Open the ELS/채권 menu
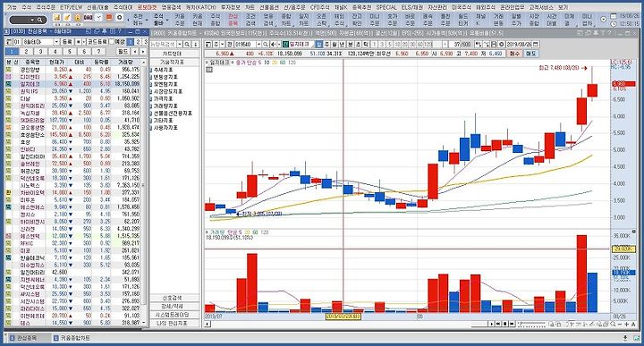Viewport: 644px width, 346px height. pos(412,7)
